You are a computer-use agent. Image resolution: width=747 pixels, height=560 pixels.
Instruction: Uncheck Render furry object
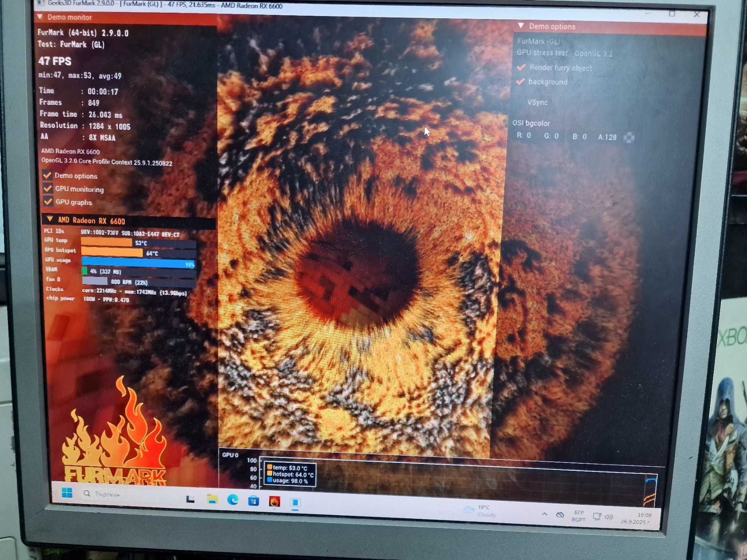pos(521,67)
